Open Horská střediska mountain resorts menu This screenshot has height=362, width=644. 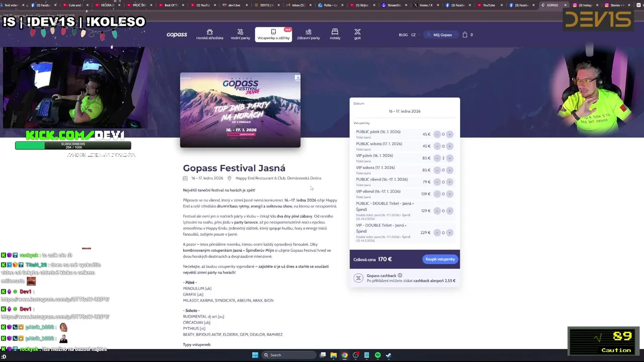coord(210,35)
